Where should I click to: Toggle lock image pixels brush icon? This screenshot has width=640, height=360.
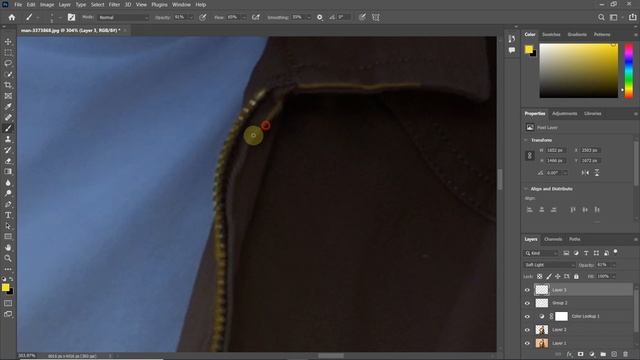point(549,276)
